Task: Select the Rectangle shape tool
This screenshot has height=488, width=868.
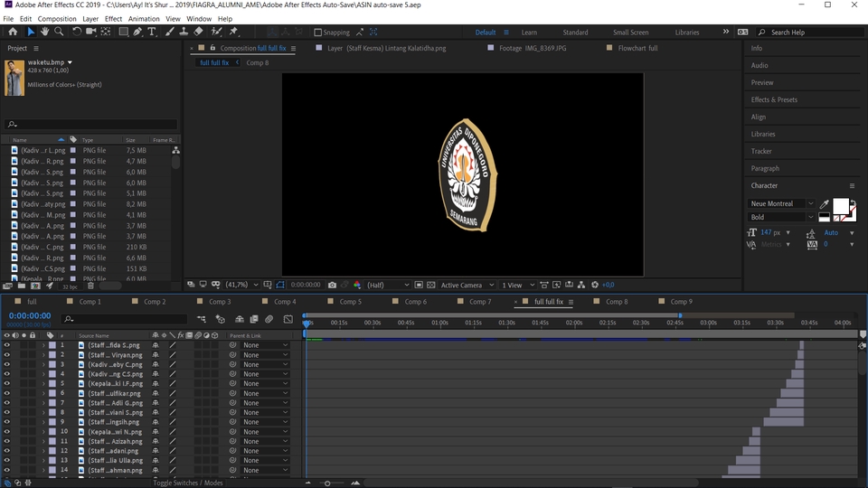Action: [x=124, y=33]
